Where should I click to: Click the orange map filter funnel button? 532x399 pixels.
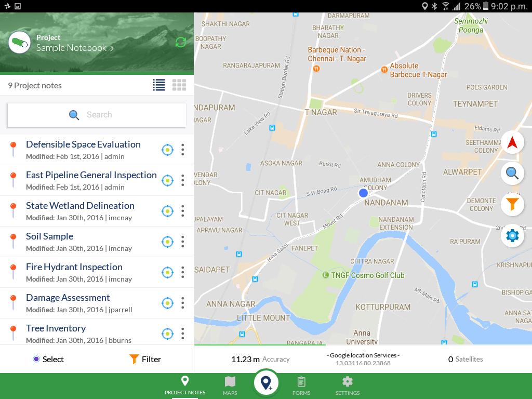(x=512, y=204)
